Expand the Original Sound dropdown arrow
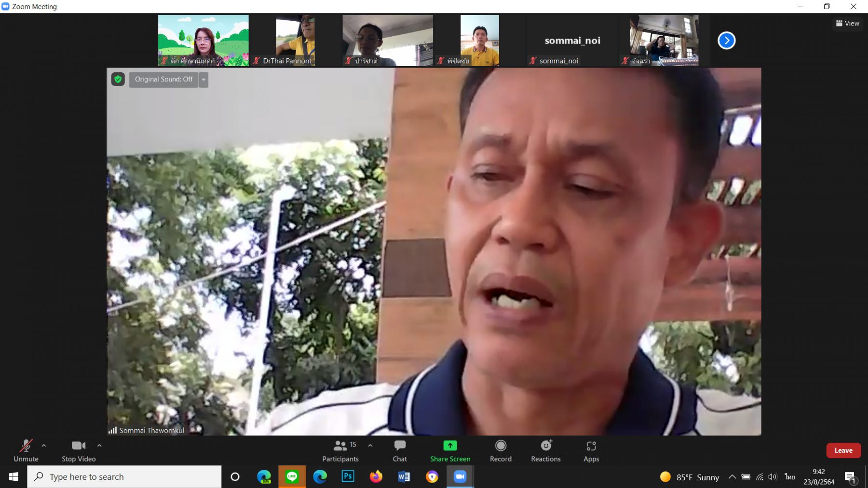The width and height of the screenshot is (868, 488). (x=203, y=79)
